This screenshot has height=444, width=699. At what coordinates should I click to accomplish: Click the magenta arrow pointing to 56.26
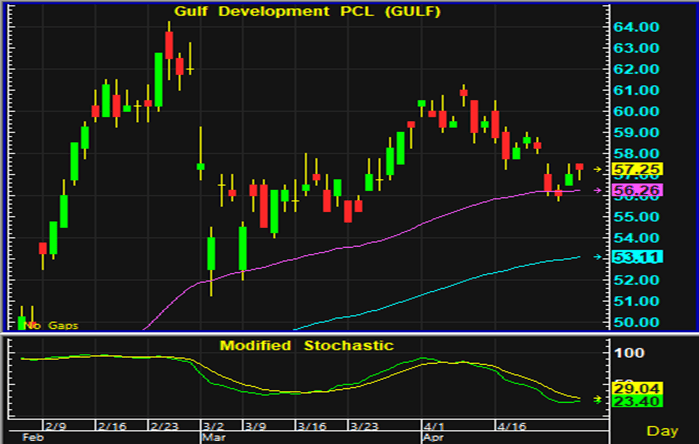599,191
